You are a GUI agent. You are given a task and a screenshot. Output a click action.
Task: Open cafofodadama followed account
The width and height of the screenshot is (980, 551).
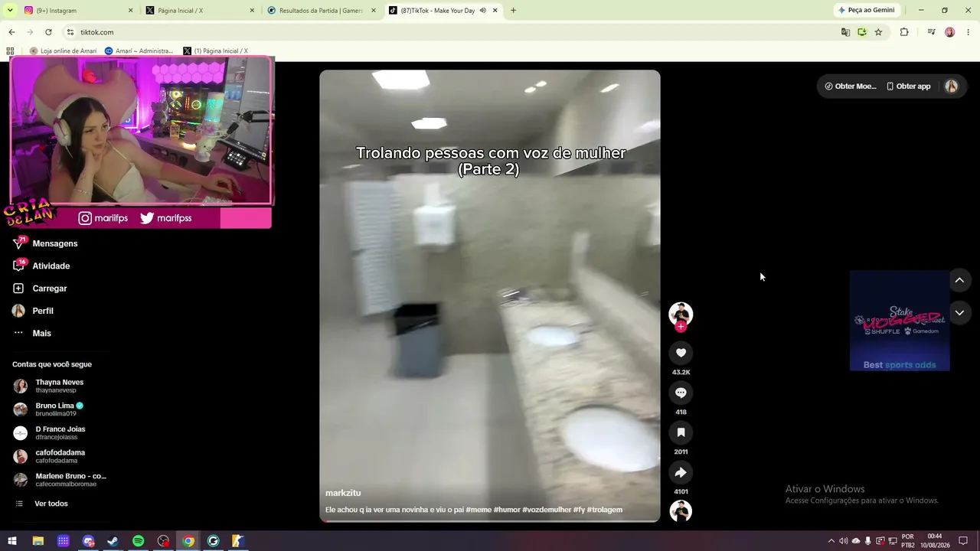[51, 456]
